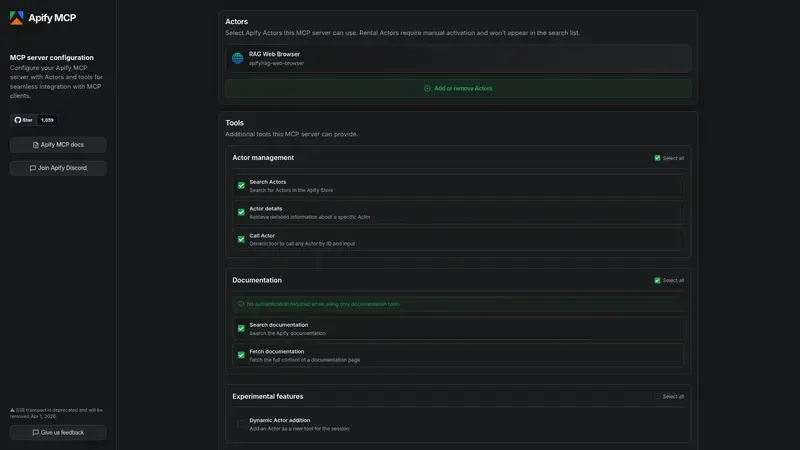The height and width of the screenshot is (450, 800).
Task: Select the RAG Web Browser actor row
Action: click(x=458, y=58)
